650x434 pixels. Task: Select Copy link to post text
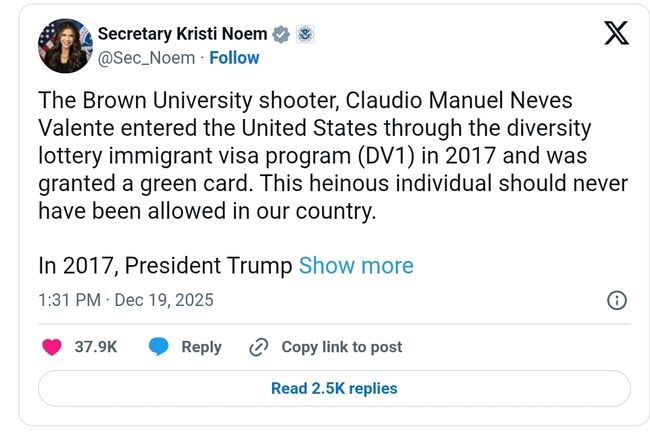coord(341,347)
